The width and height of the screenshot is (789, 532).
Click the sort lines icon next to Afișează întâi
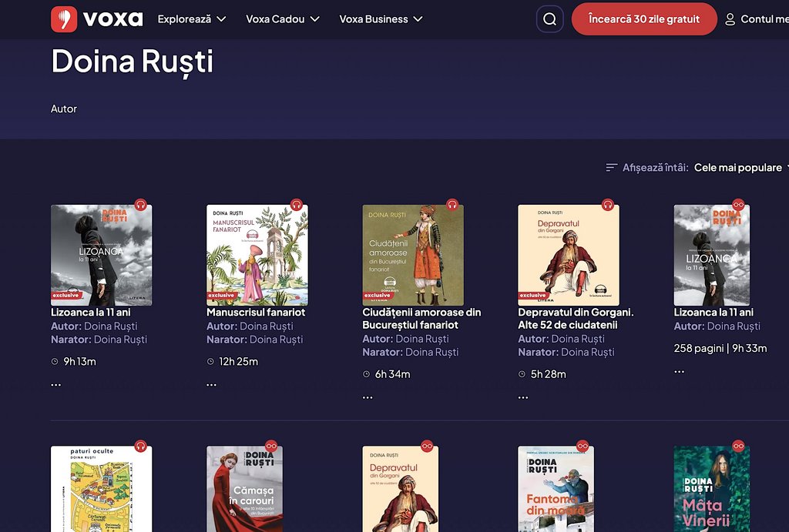[x=611, y=167]
